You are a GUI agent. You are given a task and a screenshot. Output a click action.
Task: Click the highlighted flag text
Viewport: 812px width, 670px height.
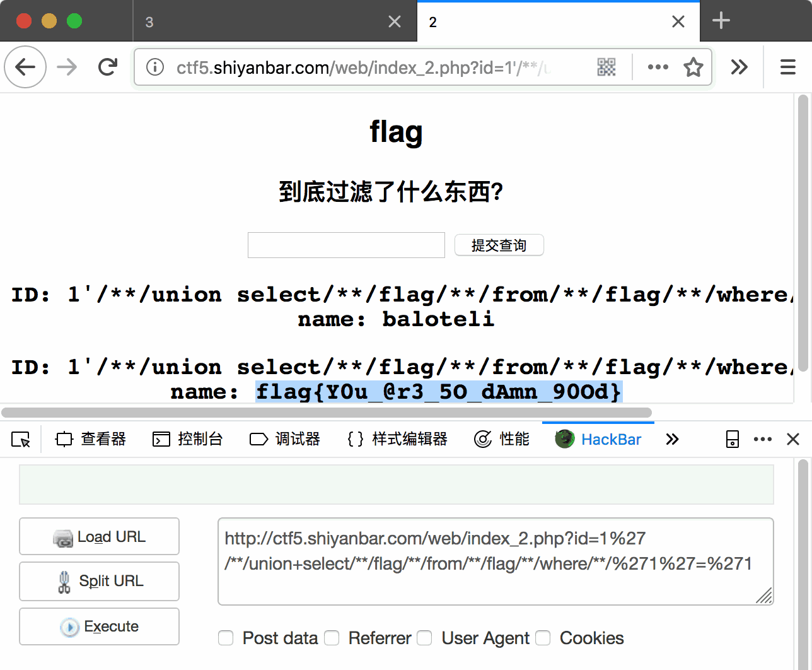point(439,391)
